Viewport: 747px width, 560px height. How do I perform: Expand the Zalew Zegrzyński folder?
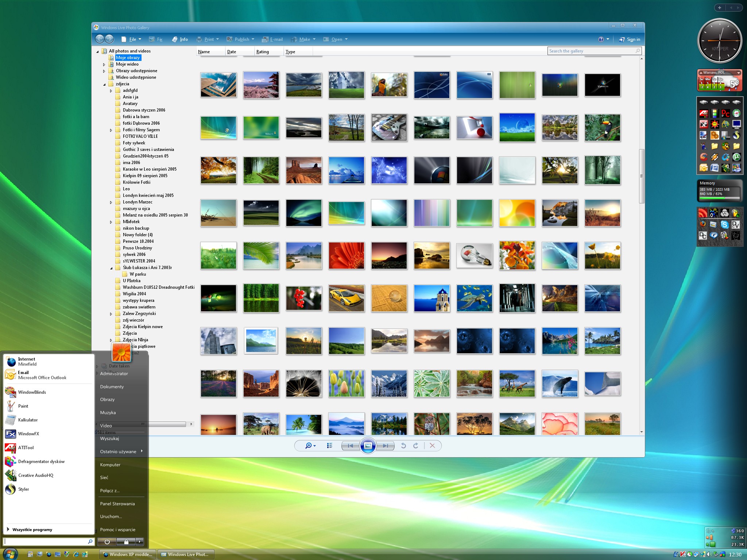click(111, 314)
